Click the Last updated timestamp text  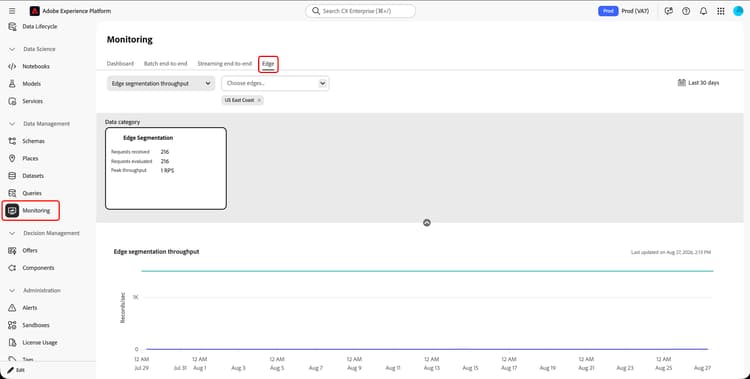pos(671,252)
